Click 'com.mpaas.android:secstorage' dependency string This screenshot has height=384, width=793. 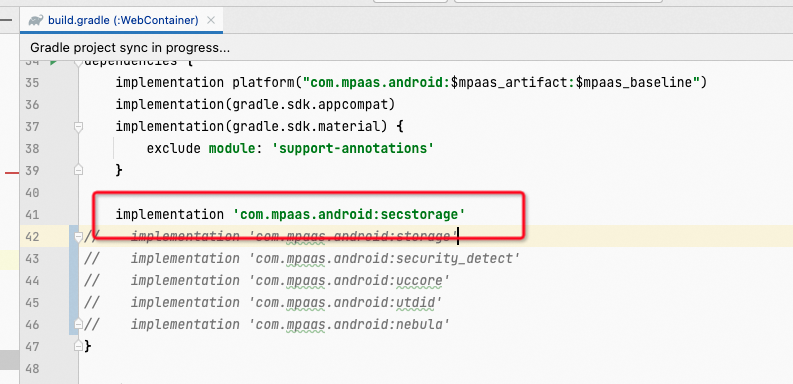(348, 215)
